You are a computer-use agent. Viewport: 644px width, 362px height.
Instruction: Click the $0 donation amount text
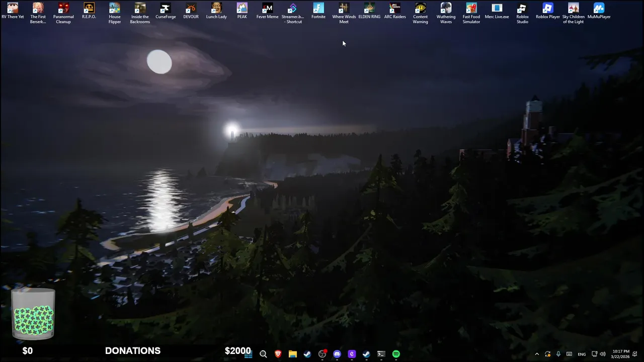28,351
